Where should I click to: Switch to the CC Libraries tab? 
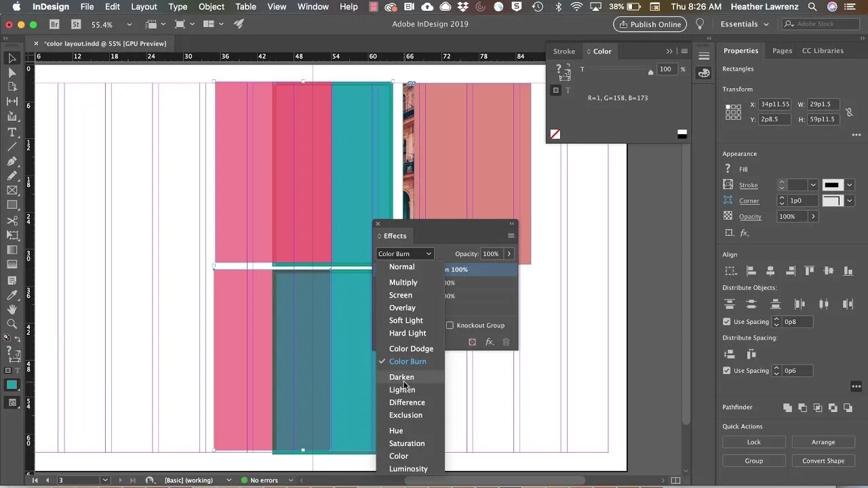[x=823, y=51]
